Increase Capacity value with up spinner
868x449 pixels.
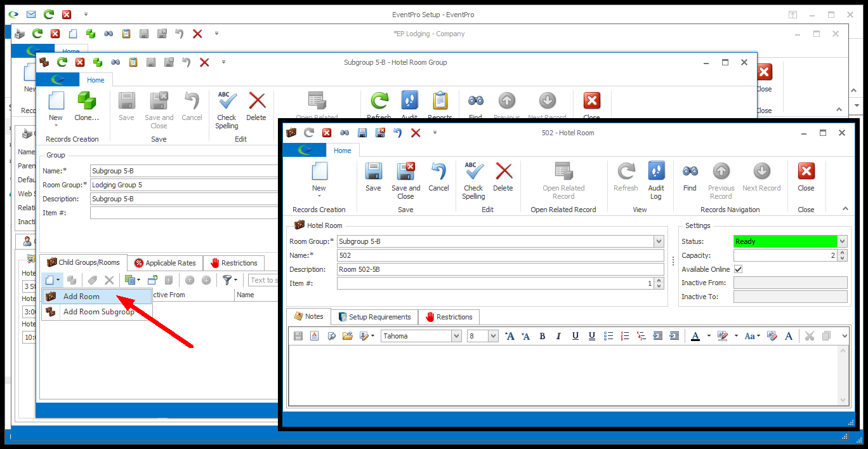842,252
